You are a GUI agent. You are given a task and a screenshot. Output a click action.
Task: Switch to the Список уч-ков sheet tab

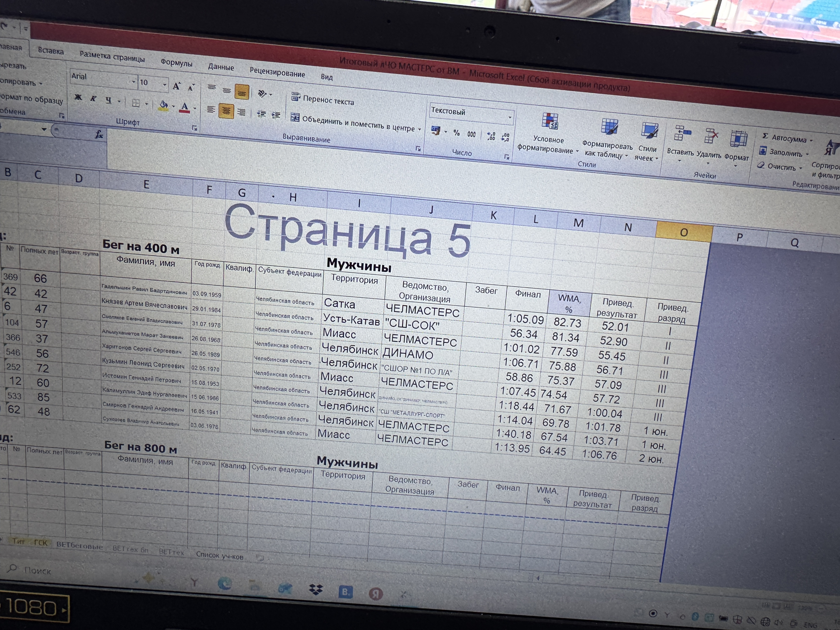pyautogui.click(x=220, y=556)
